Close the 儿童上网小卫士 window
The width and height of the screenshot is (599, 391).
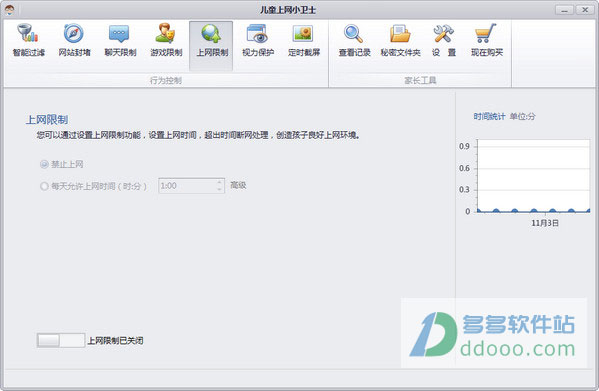click(x=584, y=10)
